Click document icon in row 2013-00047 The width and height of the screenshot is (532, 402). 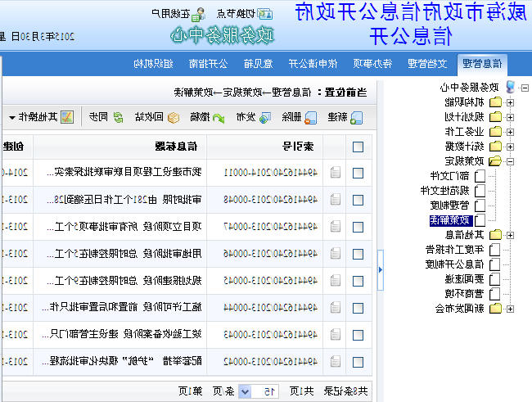tap(336, 227)
